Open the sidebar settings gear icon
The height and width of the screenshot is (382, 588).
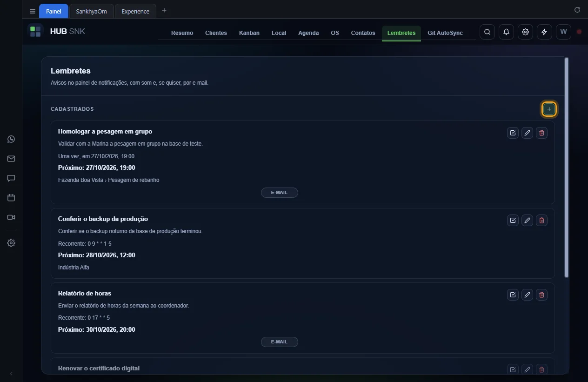pos(11,243)
